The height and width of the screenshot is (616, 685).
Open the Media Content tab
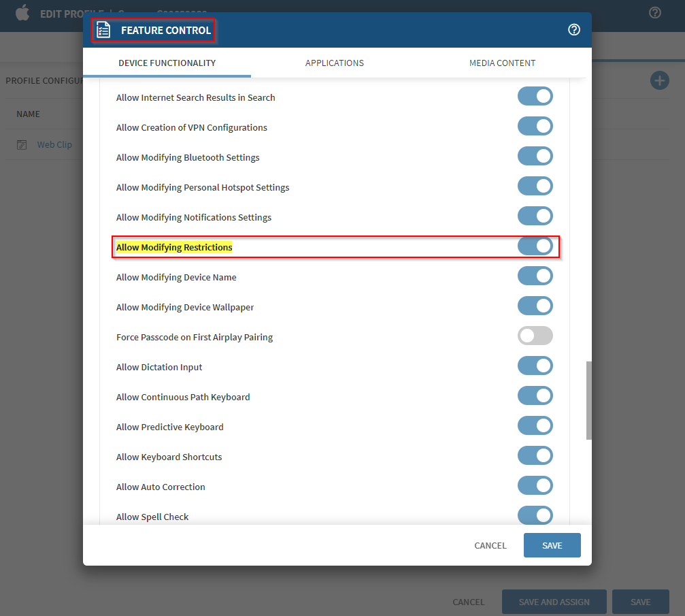coord(502,63)
